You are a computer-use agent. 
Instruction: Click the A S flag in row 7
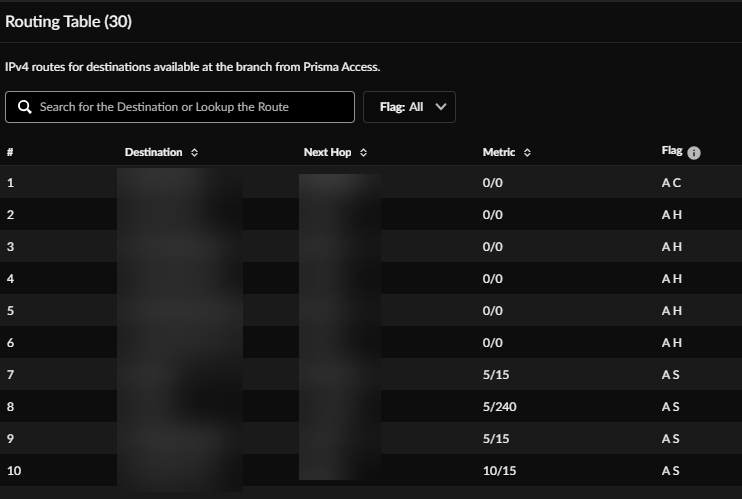(670, 375)
